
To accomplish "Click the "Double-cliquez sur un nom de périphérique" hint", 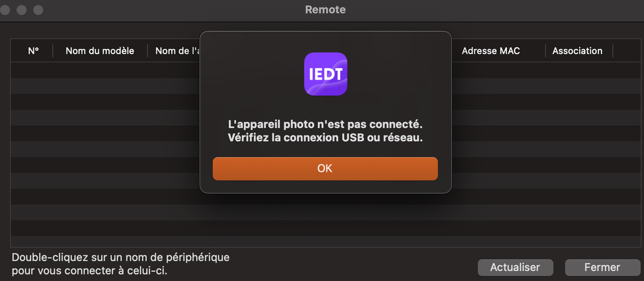I will pos(120,257).
